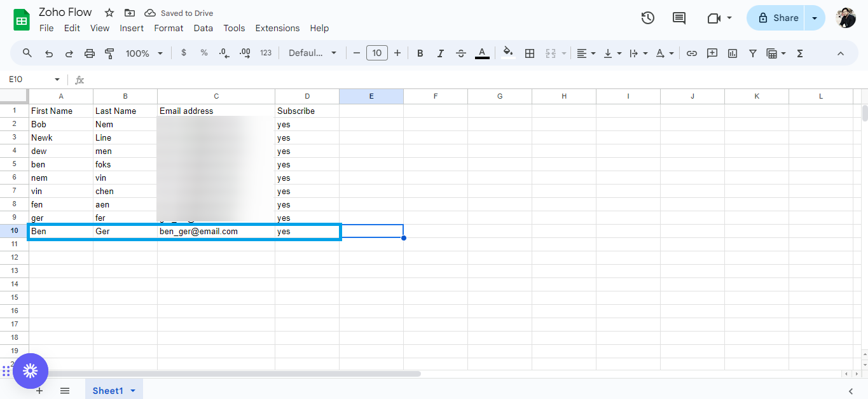Select the paint format tool
The width and height of the screenshot is (868, 399).
coord(109,53)
